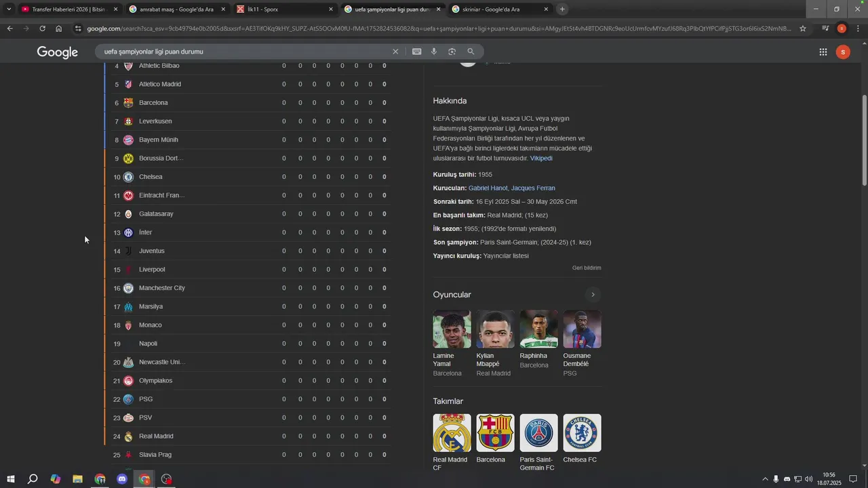This screenshot has width=868, height=488.
Task: Click the Google logo
Action: tap(57, 52)
